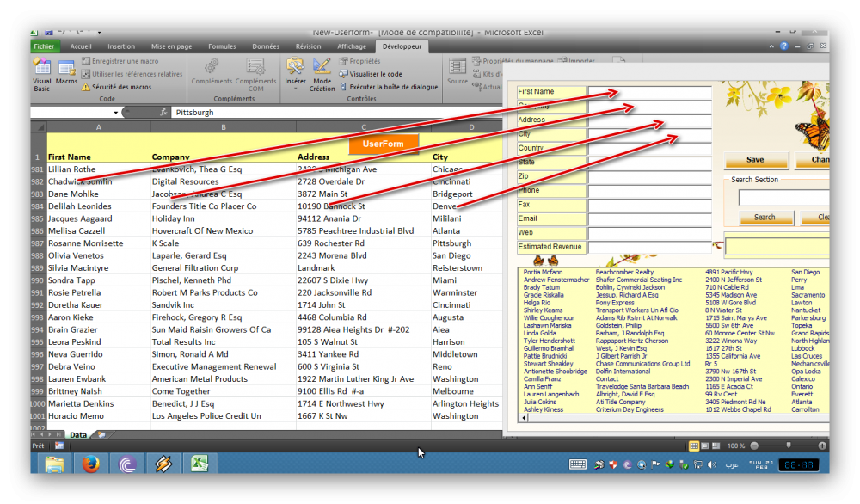Click the Excel taskbar icon
860x504 pixels.
pyautogui.click(x=200, y=464)
